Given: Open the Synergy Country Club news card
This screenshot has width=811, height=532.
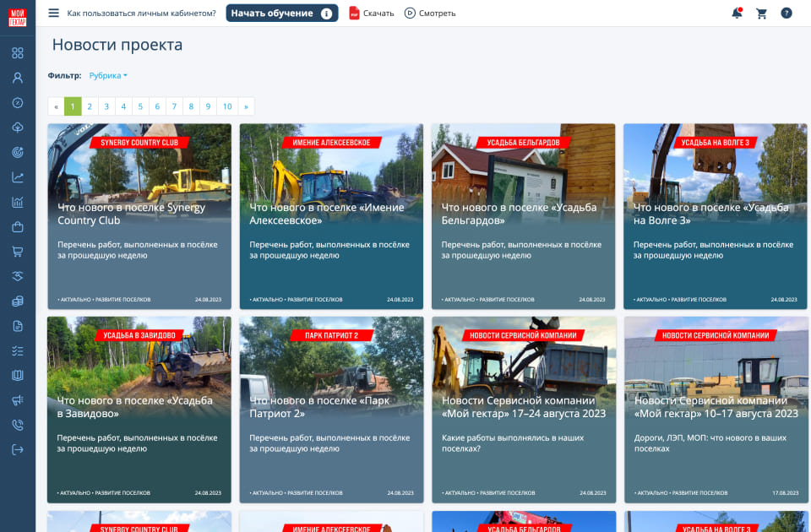Looking at the screenshot, I should [139, 216].
